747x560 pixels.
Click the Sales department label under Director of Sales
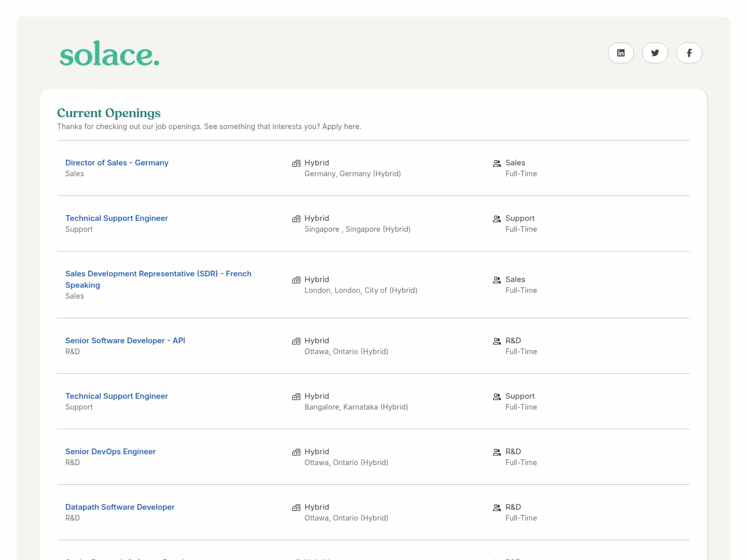click(x=75, y=173)
